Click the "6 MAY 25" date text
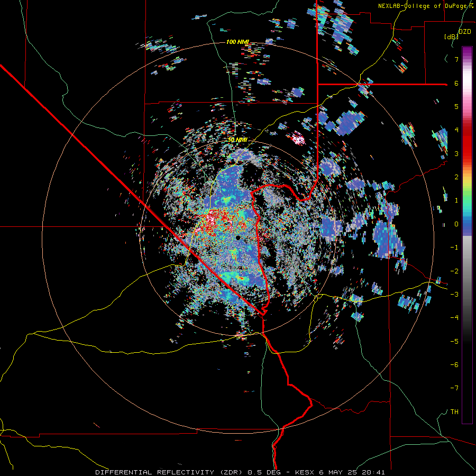 pyautogui.click(x=337, y=472)
